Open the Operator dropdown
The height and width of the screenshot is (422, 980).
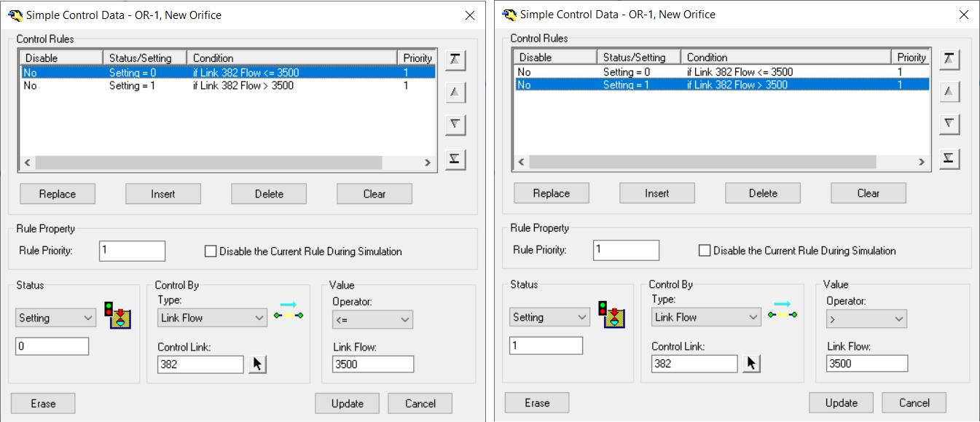pyautogui.click(x=373, y=319)
